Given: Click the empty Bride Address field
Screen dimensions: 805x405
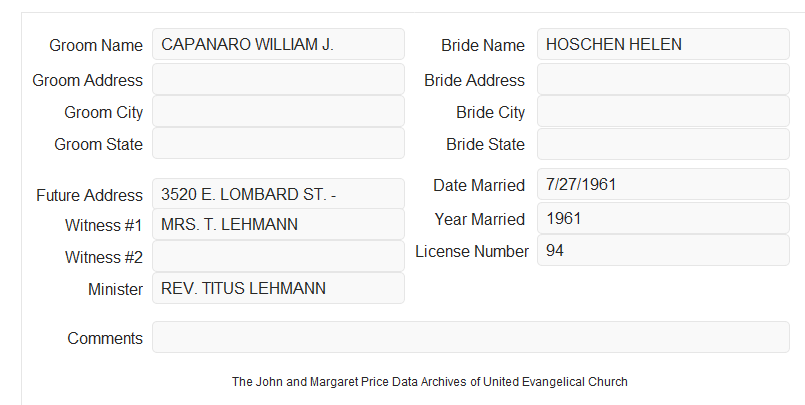Looking at the screenshot, I should [x=663, y=79].
